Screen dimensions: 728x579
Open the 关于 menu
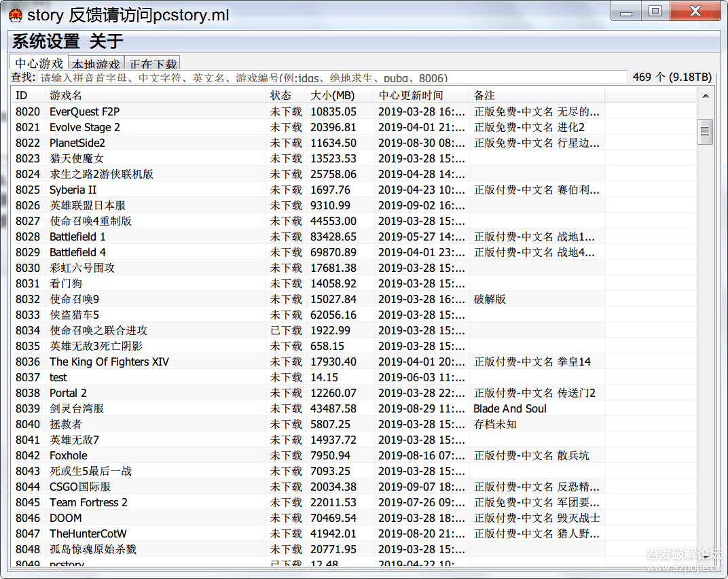tap(106, 41)
